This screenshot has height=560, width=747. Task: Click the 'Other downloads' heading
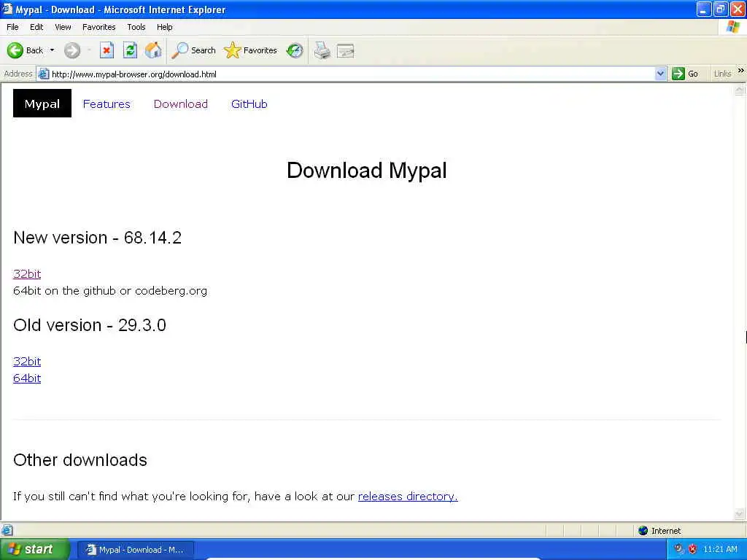[80, 460]
